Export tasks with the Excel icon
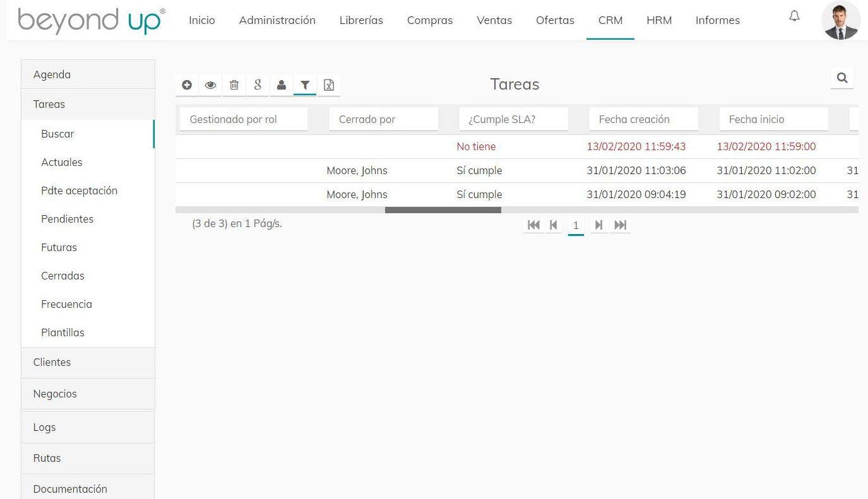The width and height of the screenshot is (868, 499). click(329, 85)
